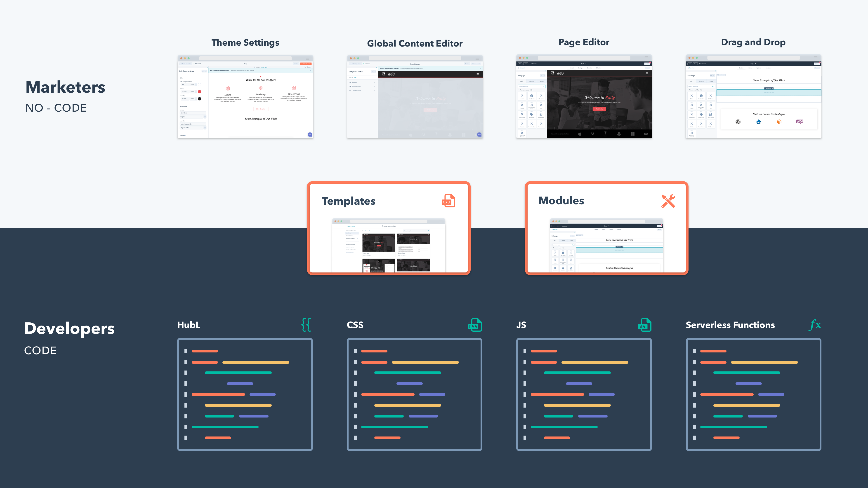Click the Modules tools icon

coord(668,201)
